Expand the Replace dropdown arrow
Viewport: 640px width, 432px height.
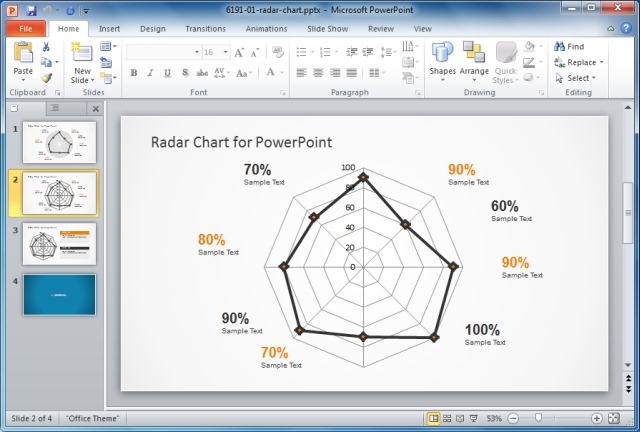pyautogui.click(x=602, y=62)
